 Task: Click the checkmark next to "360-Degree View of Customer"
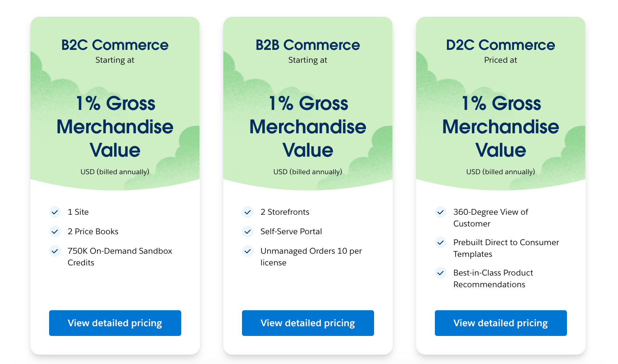[x=441, y=212]
